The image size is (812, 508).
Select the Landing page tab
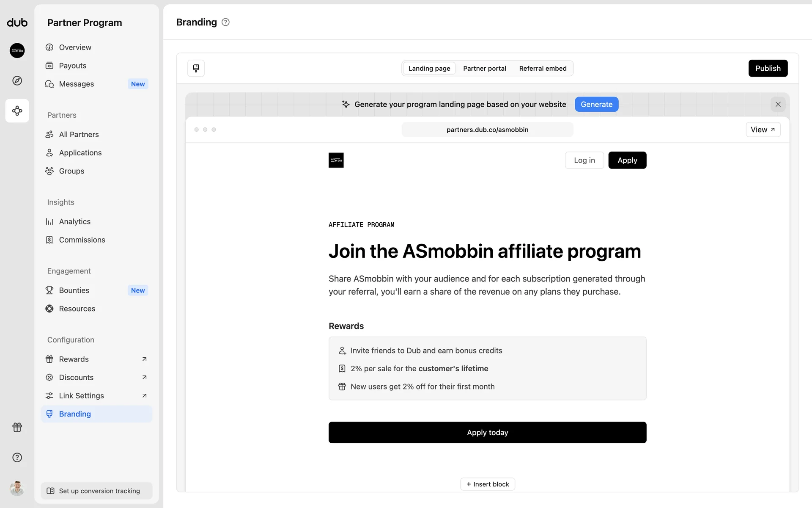point(429,68)
